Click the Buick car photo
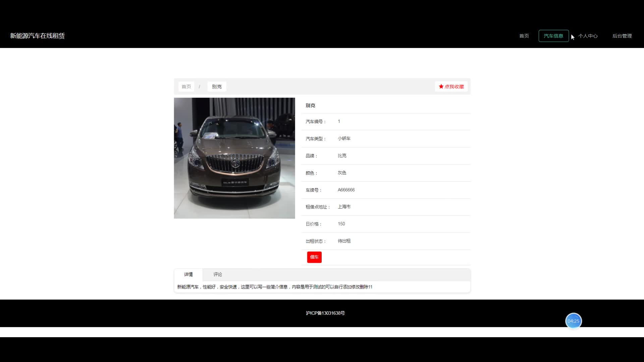Image resolution: width=644 pixels, height=362 pixels. [x=234, y=158]
